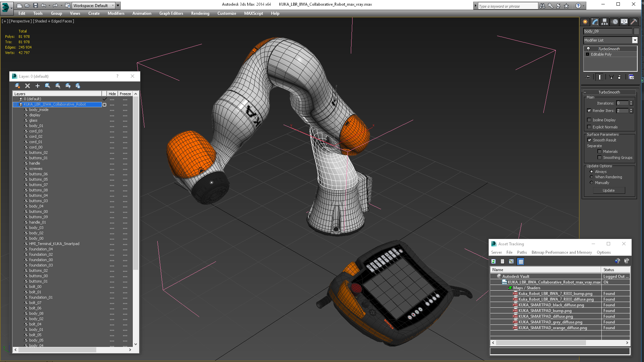Toggle Show End Result icon
The height and width of the screenshot is (362, 644).
(599, 77)
